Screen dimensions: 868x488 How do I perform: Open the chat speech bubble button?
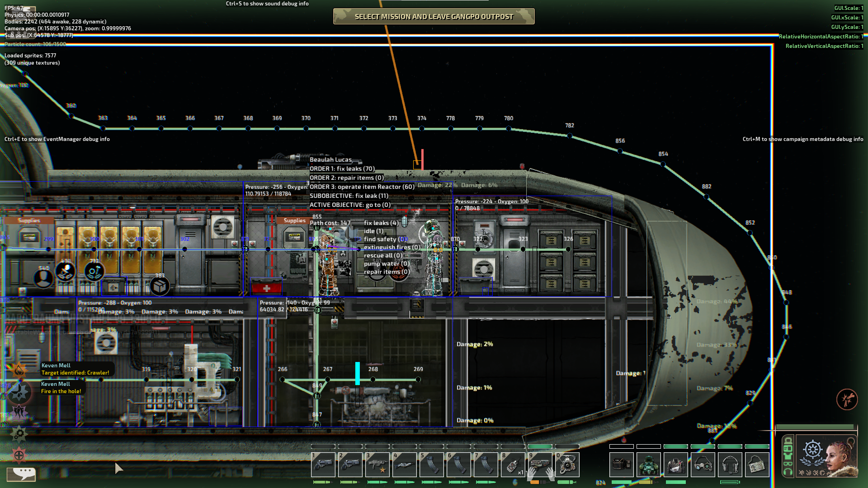pyautogui.click(x=21, y=474)
